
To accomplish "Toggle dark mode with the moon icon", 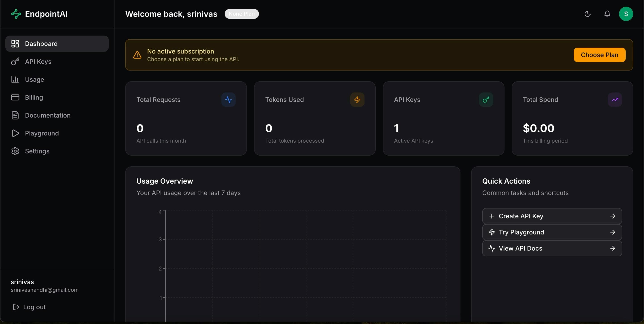I will tap(587, 14).
